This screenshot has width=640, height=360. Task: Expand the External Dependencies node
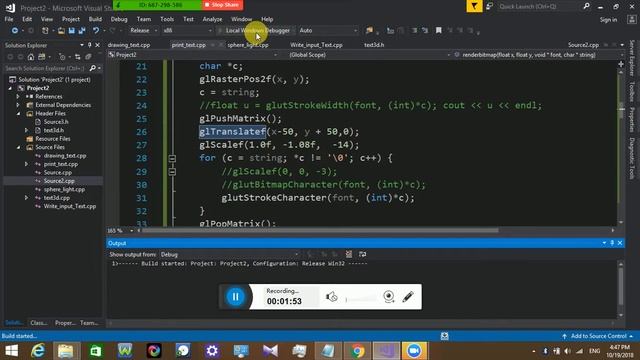(18, 105)
